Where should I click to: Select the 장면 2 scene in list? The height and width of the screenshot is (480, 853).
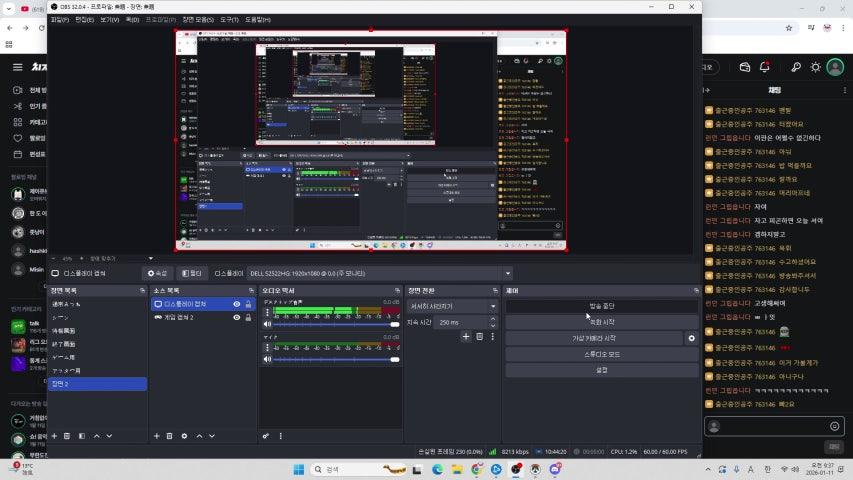click(97, 384)
